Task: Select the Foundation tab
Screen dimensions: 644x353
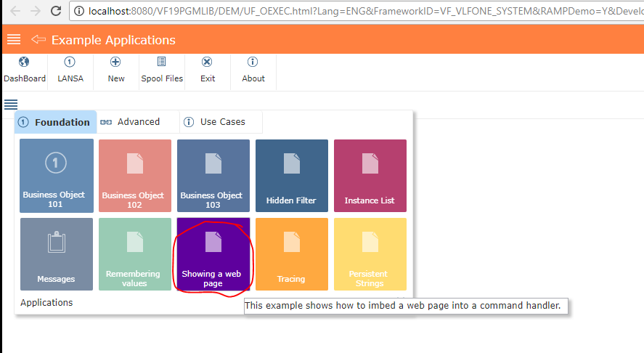Action: tap(56, 122)
